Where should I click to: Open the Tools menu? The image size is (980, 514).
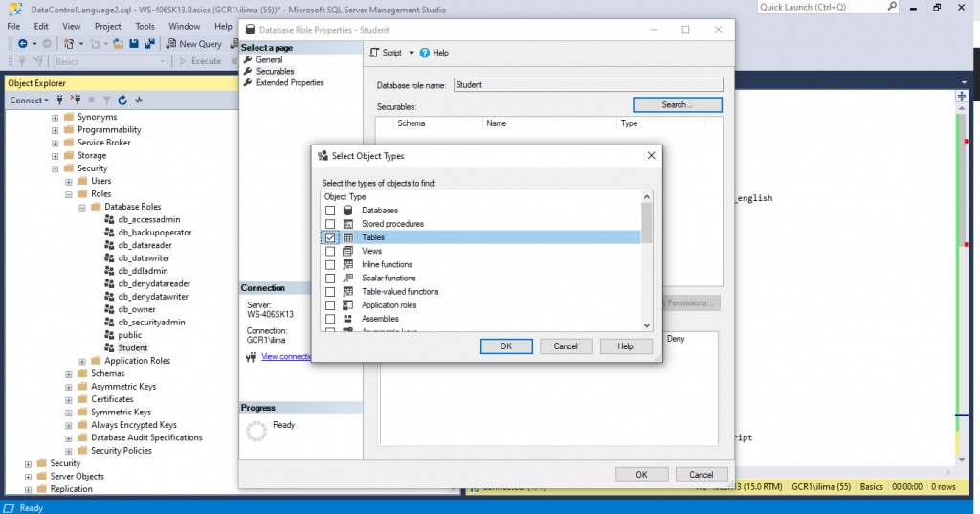[x=145, y=26]
